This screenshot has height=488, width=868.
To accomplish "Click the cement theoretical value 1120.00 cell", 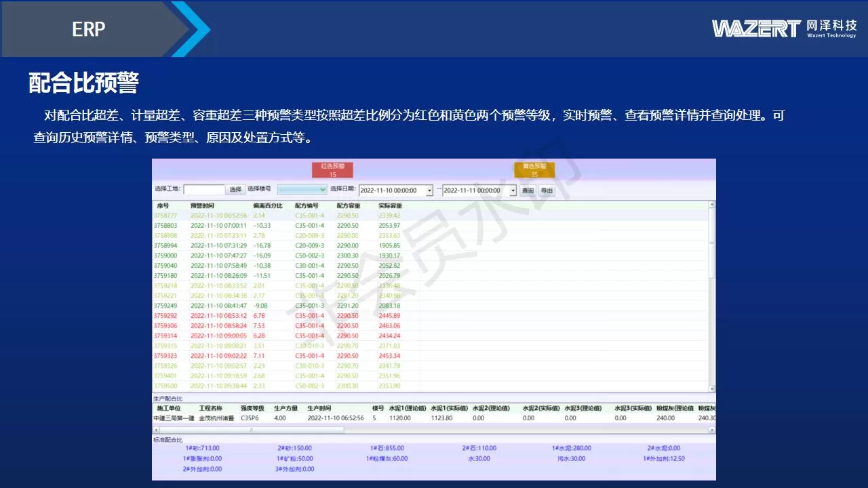I will pyautogui.click(x=399, y=418).
